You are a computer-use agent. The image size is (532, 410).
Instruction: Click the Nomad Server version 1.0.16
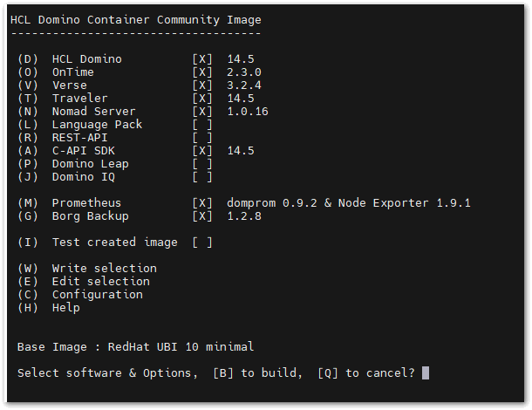click(248, 112)
